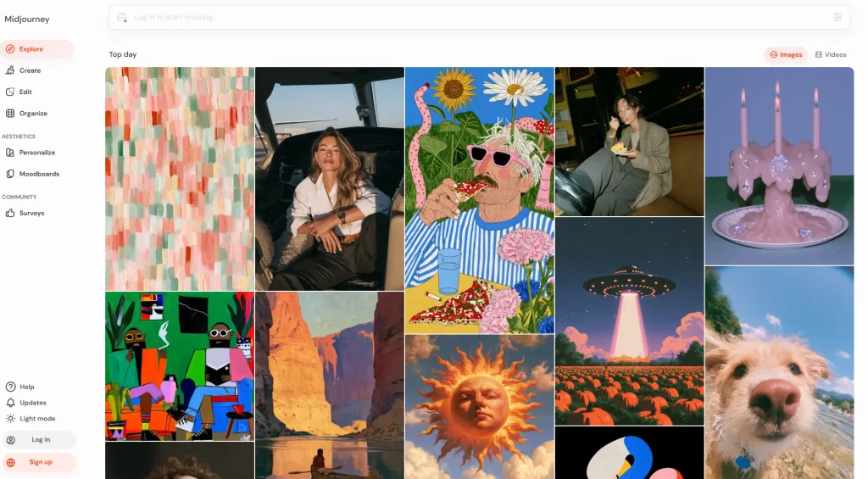
Task: Click the Moodboards icon
Action: coord(10,174)
